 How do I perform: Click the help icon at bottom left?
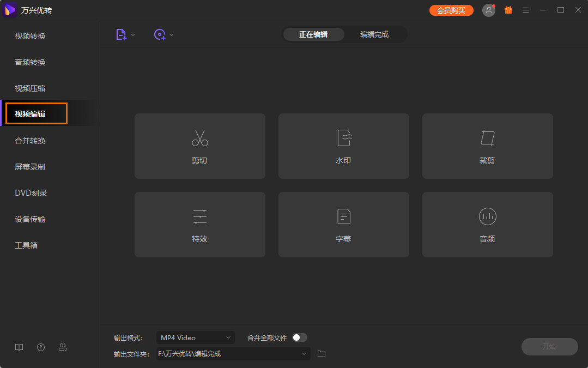(x=40, y=347)
